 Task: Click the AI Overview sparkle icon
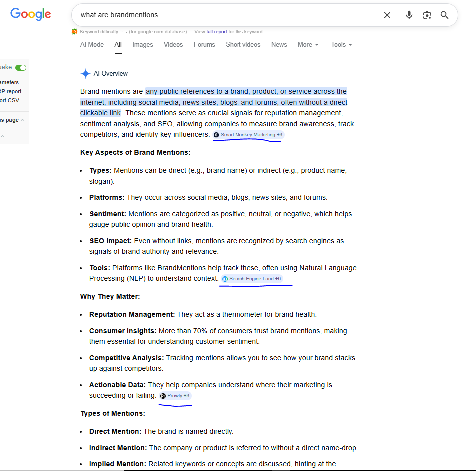click(x=86, y=73)
